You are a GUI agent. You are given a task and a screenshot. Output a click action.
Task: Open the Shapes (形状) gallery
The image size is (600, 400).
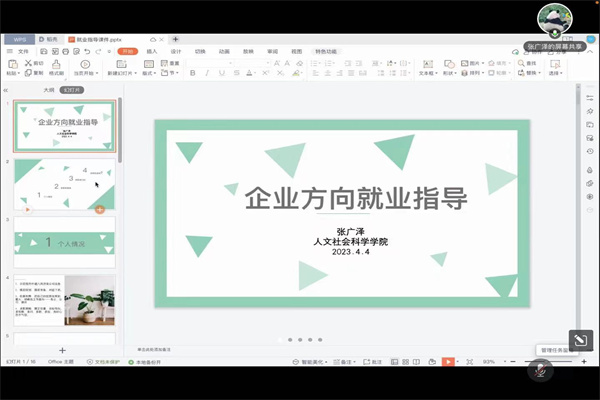tap(450, 64)
